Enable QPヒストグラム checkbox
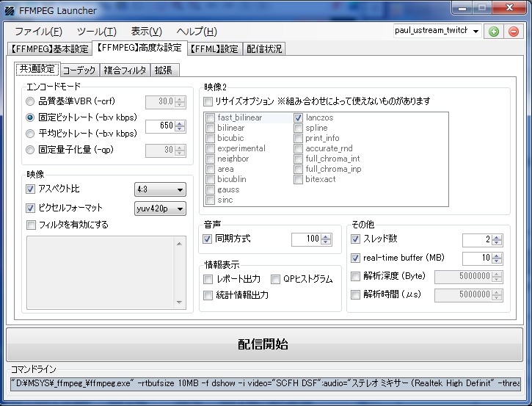The image size is (532, 406). (x=275, y=280)
